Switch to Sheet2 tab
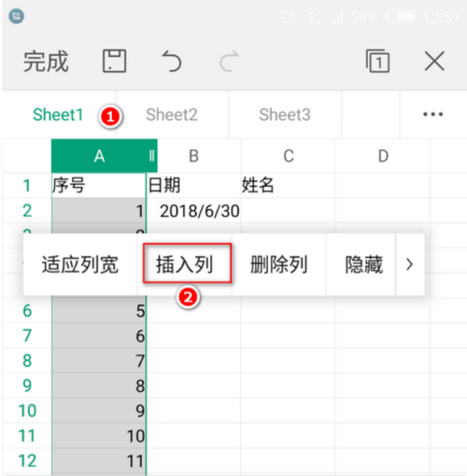Image resolution: width=467 pixels, height=476 pixels. tap(172, 115)
